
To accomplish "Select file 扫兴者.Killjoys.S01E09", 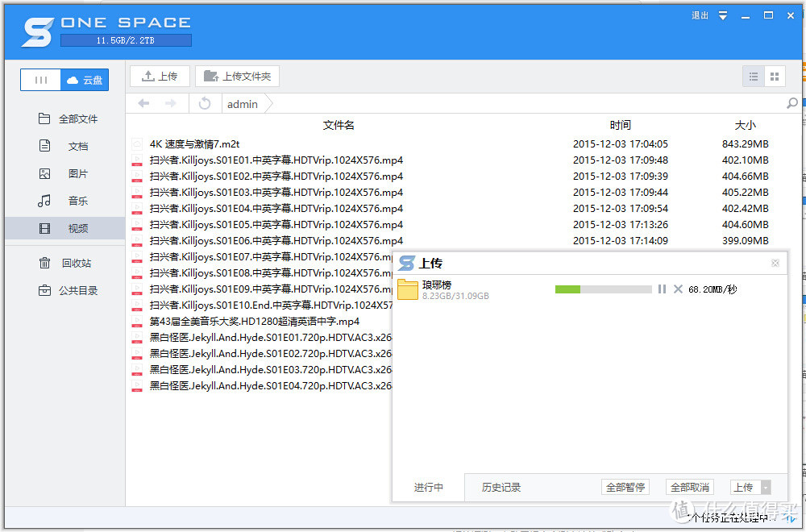I will 270,289.
